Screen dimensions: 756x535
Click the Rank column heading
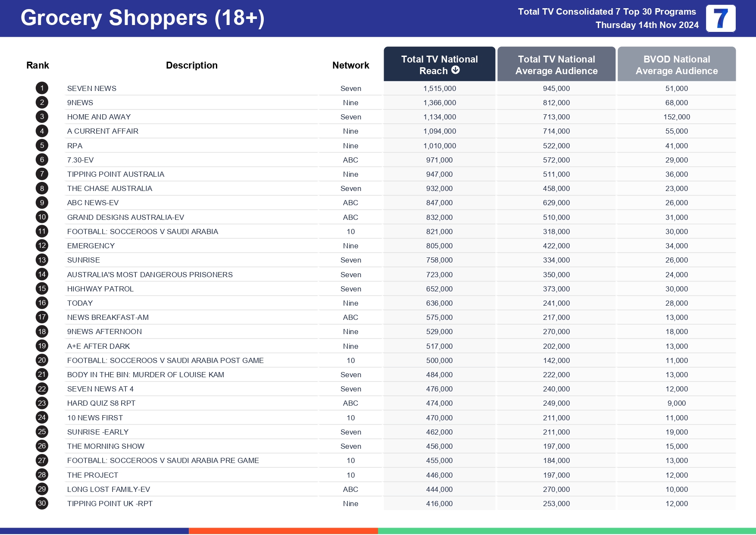pyautogui.click(x=37, y=66)
